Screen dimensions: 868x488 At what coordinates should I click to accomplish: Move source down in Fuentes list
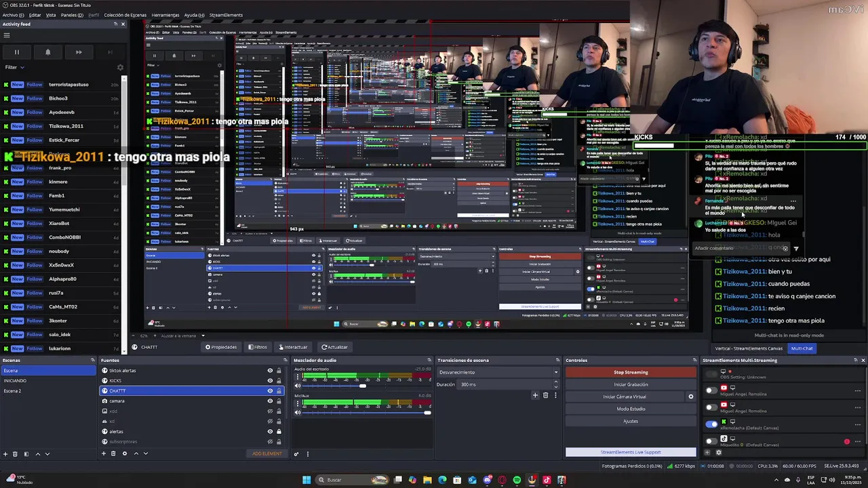pos(145,453)
